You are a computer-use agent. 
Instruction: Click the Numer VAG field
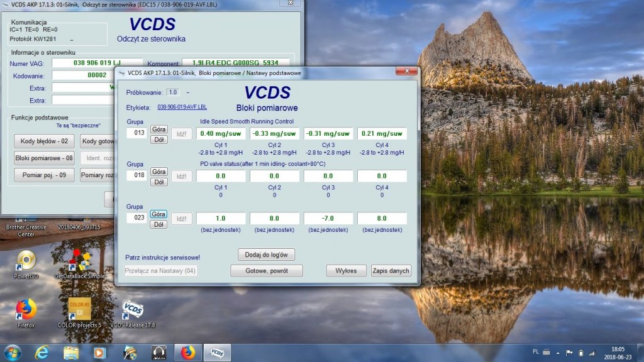[97, 63]
